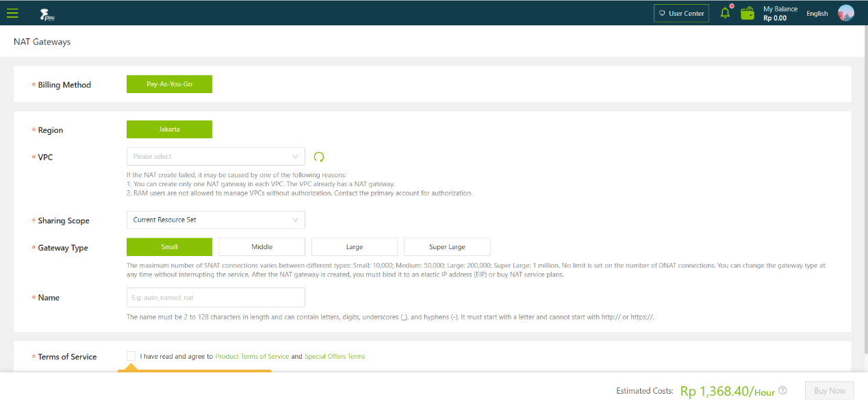This screenshot has width=868, height=408.
Task: Refresh the VPC list
Action: (319, 157)
